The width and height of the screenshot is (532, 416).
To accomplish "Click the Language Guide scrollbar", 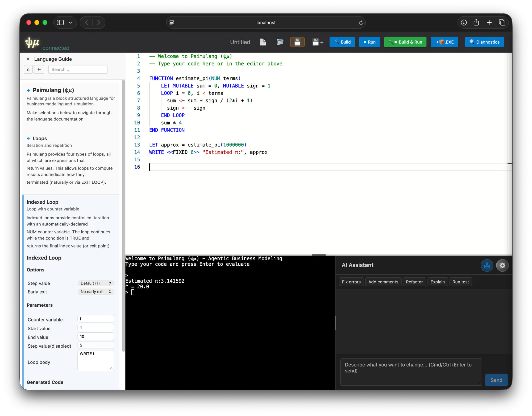I will coord(123,213).
